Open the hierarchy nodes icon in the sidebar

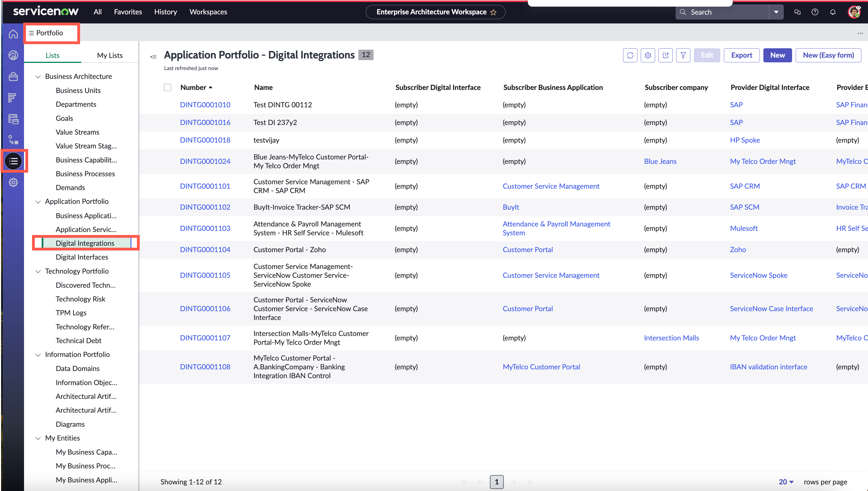coord(13,140)
